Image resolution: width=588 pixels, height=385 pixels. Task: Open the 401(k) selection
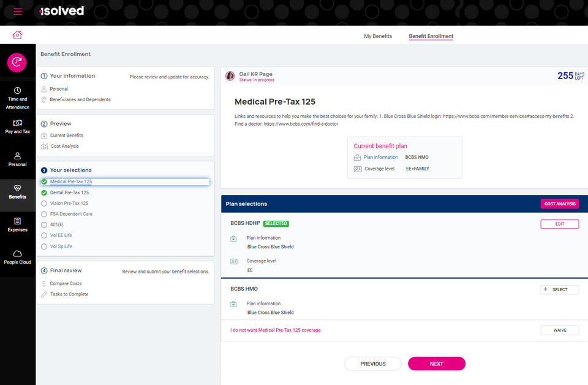point(56,225)
